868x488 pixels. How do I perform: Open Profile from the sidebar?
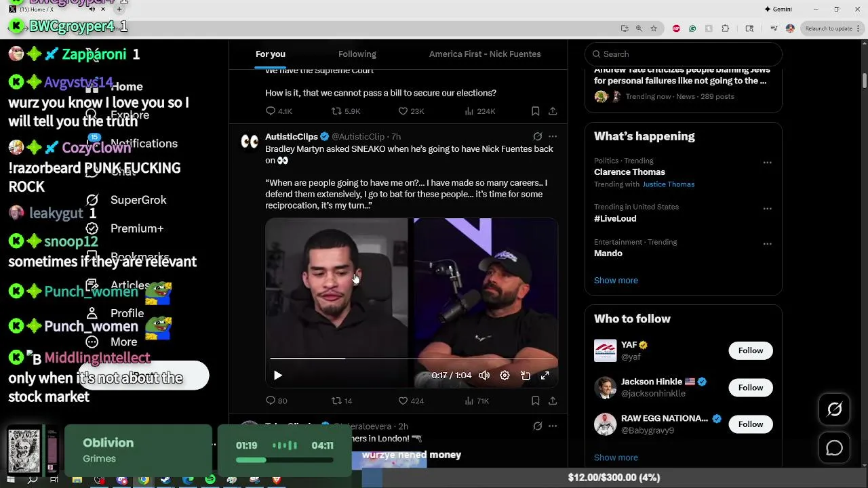[x=115, y=313]
